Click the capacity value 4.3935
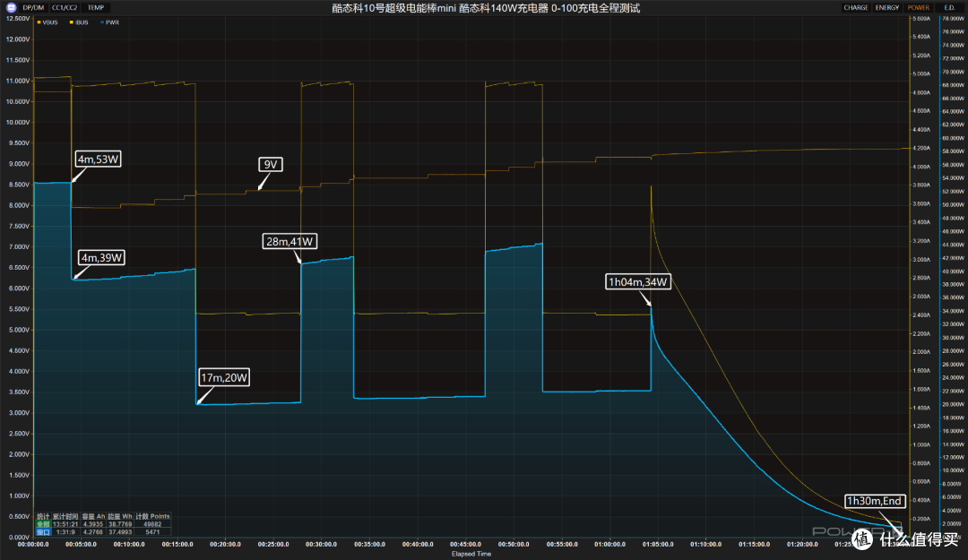The width and height of the screenshot is (968, 560). point(93,524)
